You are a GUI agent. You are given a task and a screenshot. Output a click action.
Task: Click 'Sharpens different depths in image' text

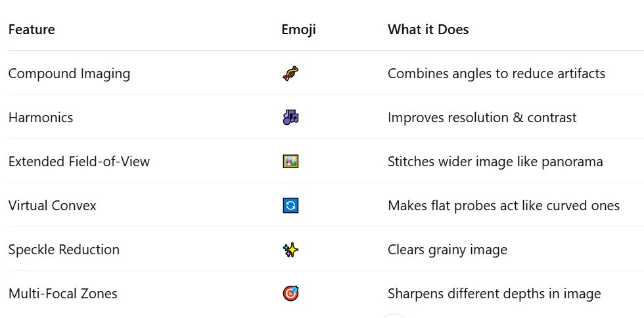click(494, 294)
